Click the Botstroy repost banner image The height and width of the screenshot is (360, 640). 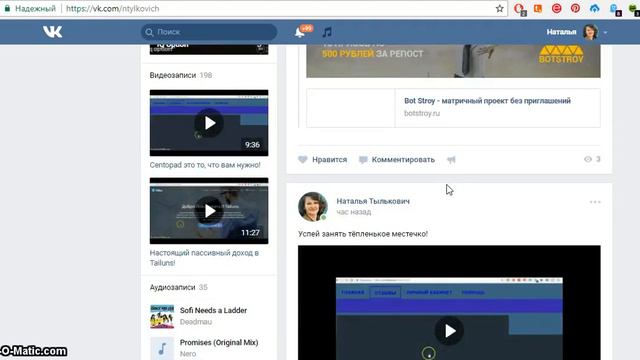tap(453, 61)
